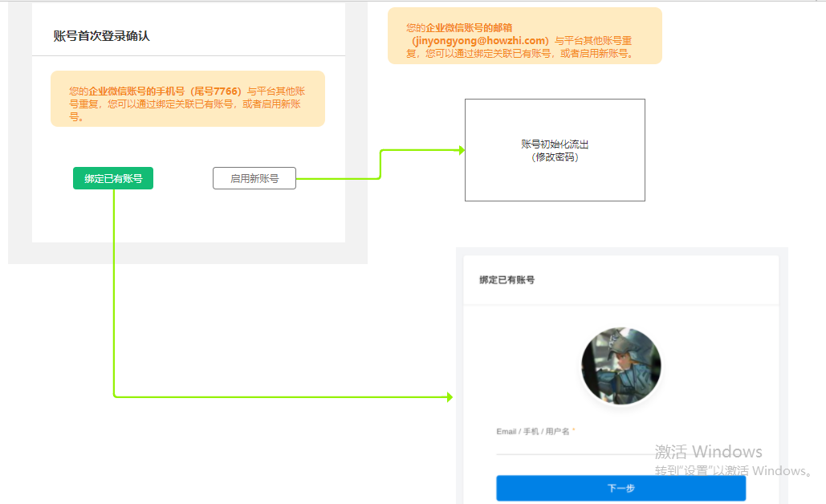Screen dimensions: 826x504
Task: Click the jinyongyong@howzhi.com email text
Action: pos(480,40)
